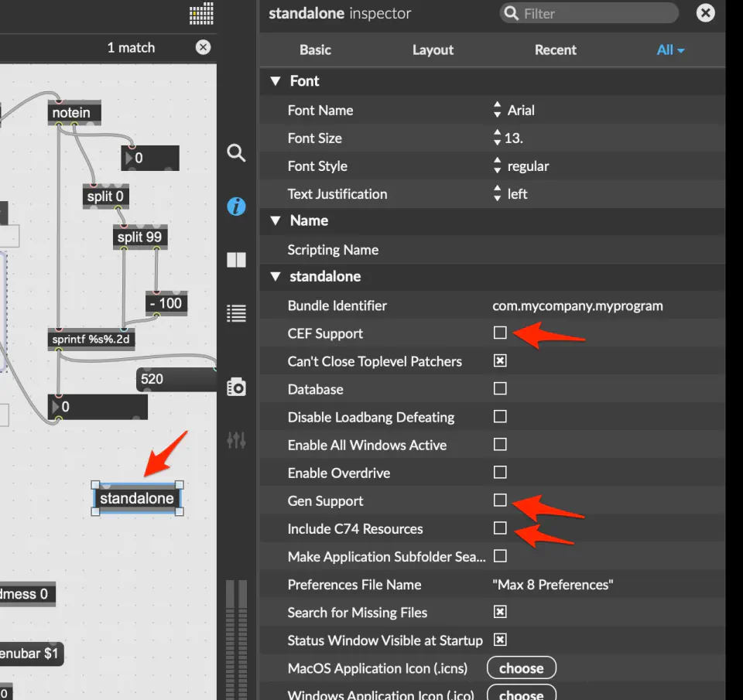This screenshot has width=743, height=700.
Task: Open the Font Name dropdown
Action: pos(498,111)
